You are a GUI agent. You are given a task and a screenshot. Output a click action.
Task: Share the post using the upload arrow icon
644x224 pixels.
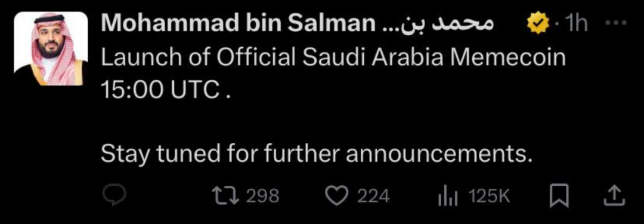pos(614,197)
